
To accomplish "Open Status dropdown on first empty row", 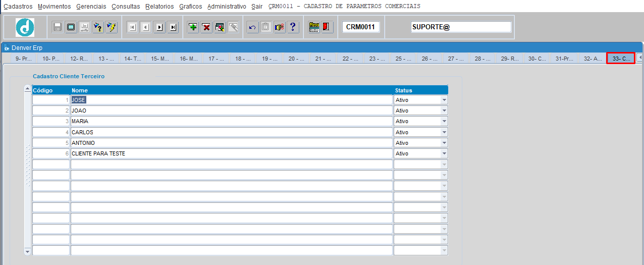I will [444, 164].
